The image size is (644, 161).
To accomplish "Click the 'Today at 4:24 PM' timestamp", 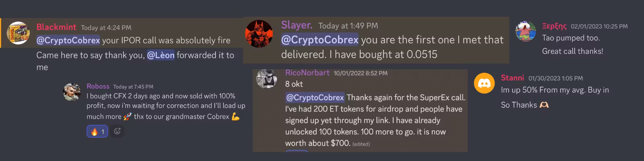I will [x=106, y=28].
